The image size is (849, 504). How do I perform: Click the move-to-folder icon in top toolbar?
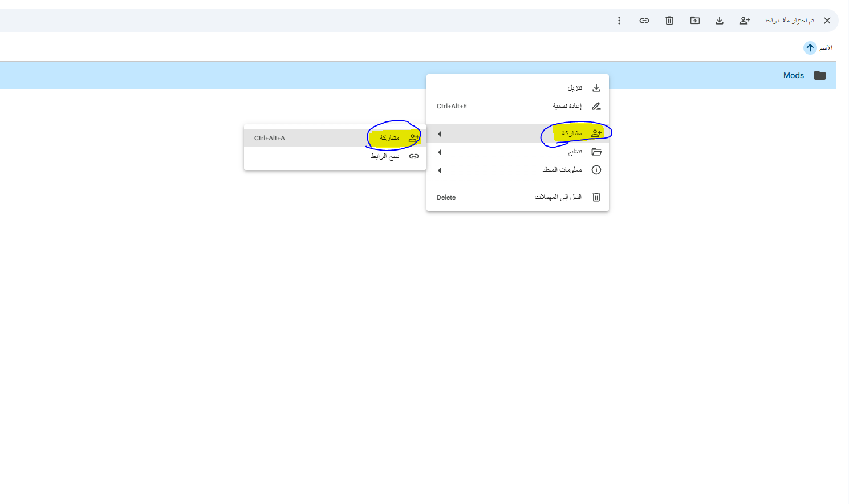(x=694, y=21)
